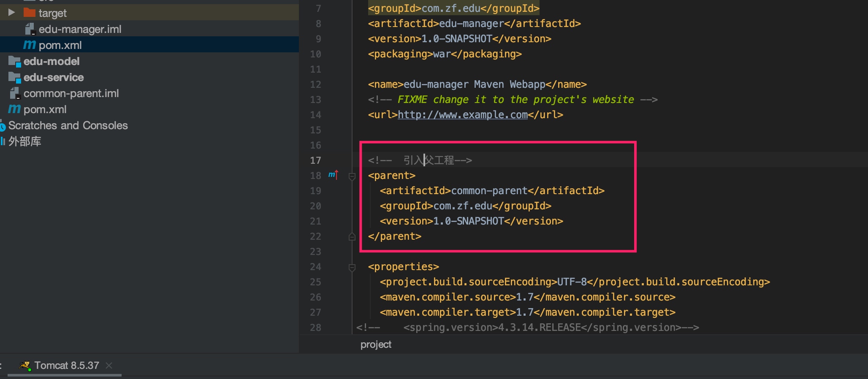
Task: Click the artifactId common-parent line
Action: (492, 191)
